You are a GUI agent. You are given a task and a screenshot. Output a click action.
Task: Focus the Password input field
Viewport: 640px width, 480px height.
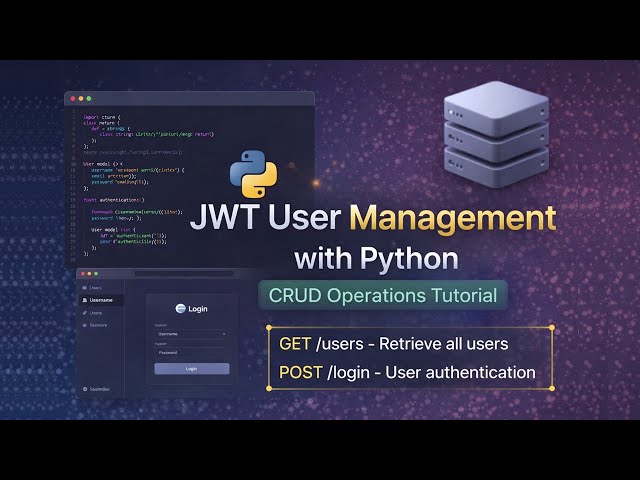(191, 352)
